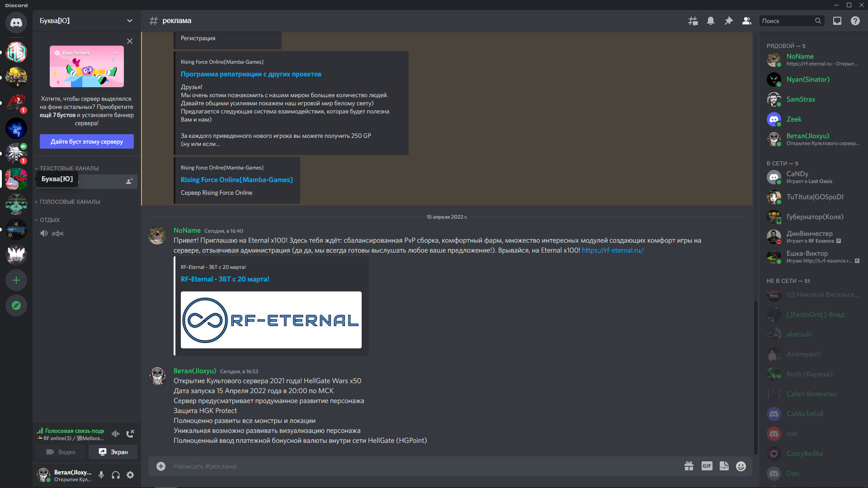
Task: Disconnect from voice call
Action: pos(130,434)
